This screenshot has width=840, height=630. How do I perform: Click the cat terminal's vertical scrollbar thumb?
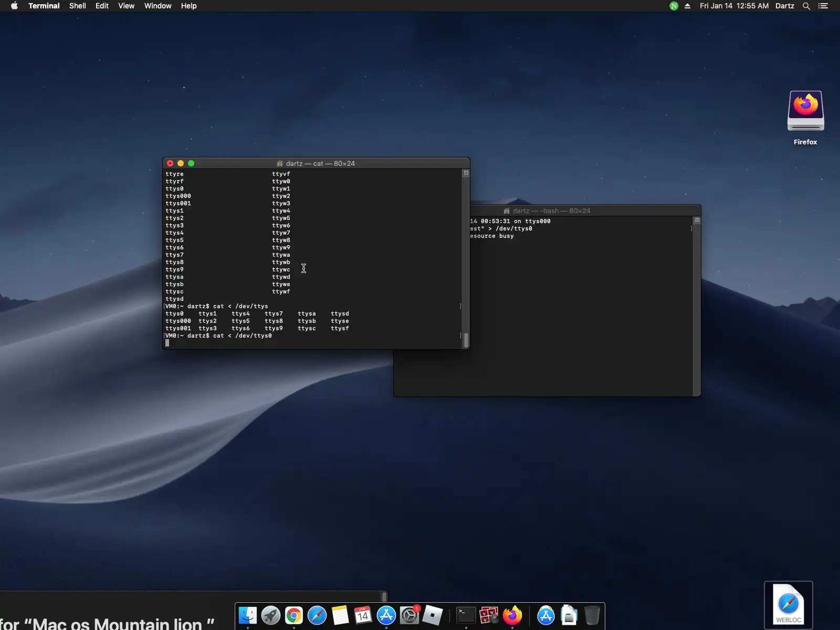pos(466,340)
